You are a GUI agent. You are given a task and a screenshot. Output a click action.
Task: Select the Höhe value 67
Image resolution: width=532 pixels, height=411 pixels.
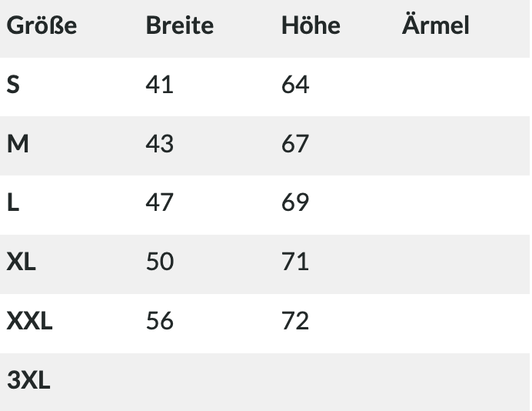pyautogui.click(x=295, y=144)
